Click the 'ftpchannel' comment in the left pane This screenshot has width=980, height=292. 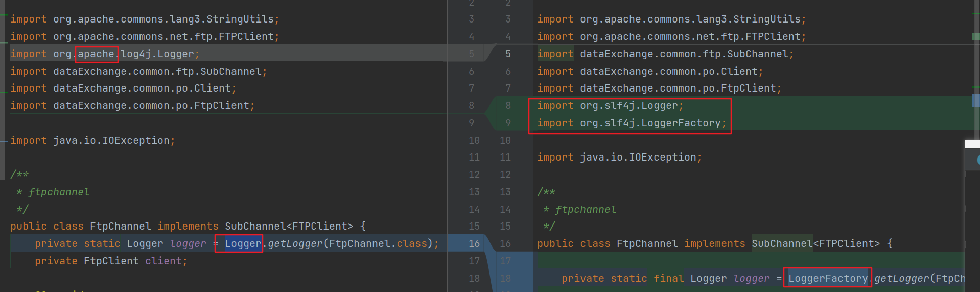[59, 192]
